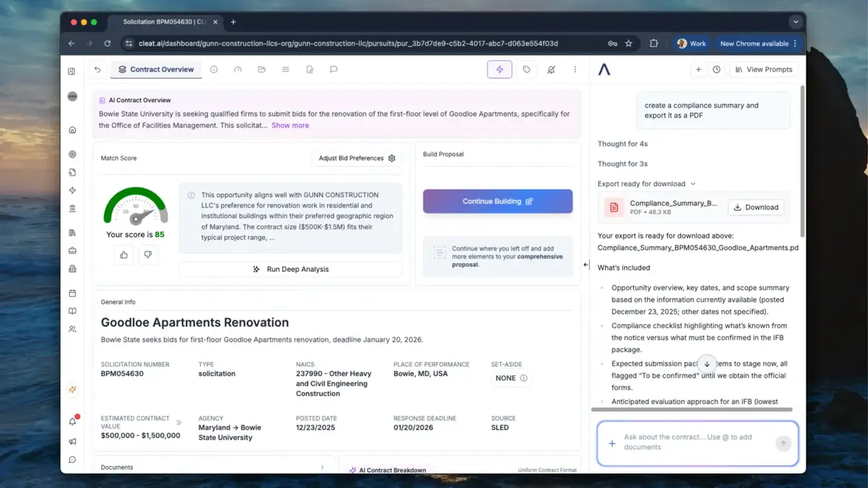Open the calendar sidebar icon
This screenshot has height=488, width=868.
coord(72,293)
